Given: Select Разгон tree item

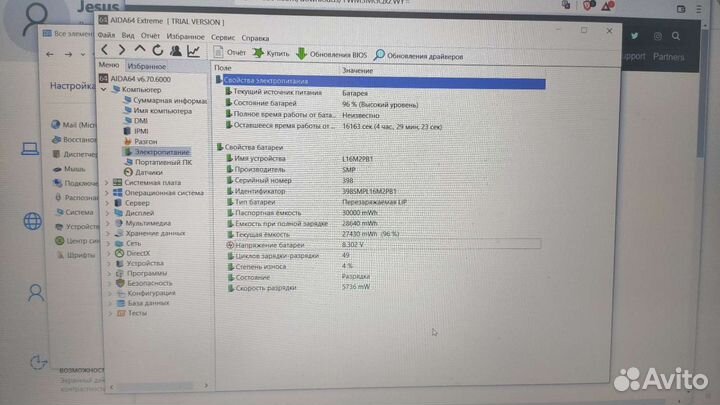Looking at the screenshot, I should (141, 141).
